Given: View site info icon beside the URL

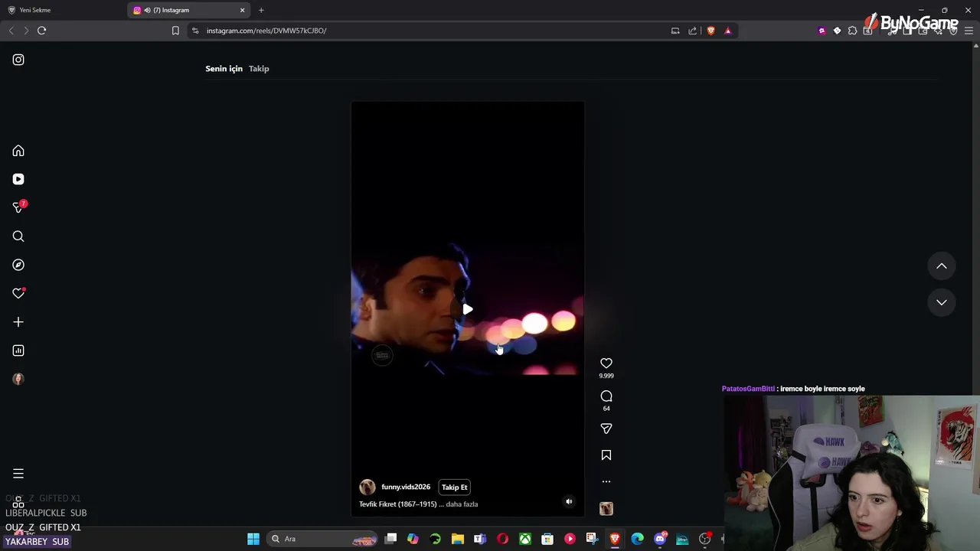Looking at the screenshot, I should [x=195, y=31].
